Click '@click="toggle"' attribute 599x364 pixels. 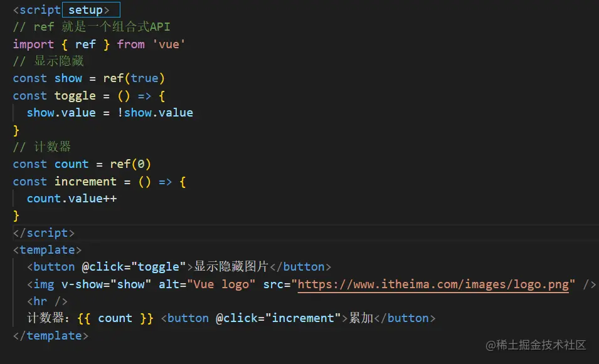click(x=134, y=267)
